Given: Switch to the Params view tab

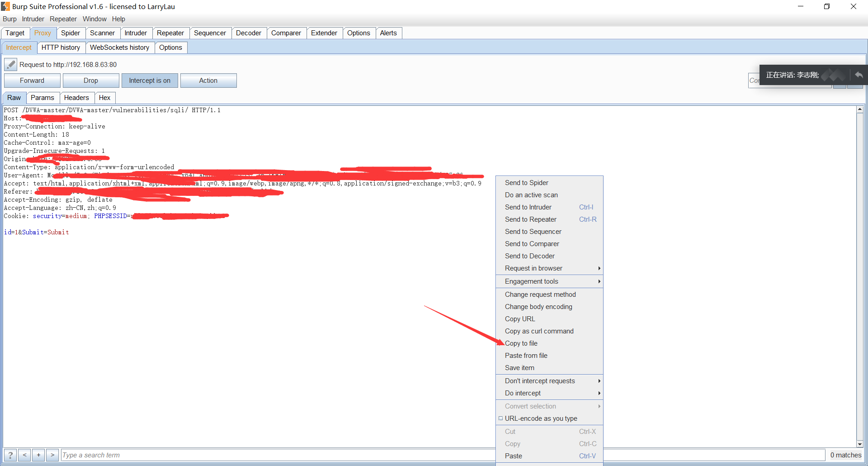Looking at the screenshot, I should coord(42,98).
